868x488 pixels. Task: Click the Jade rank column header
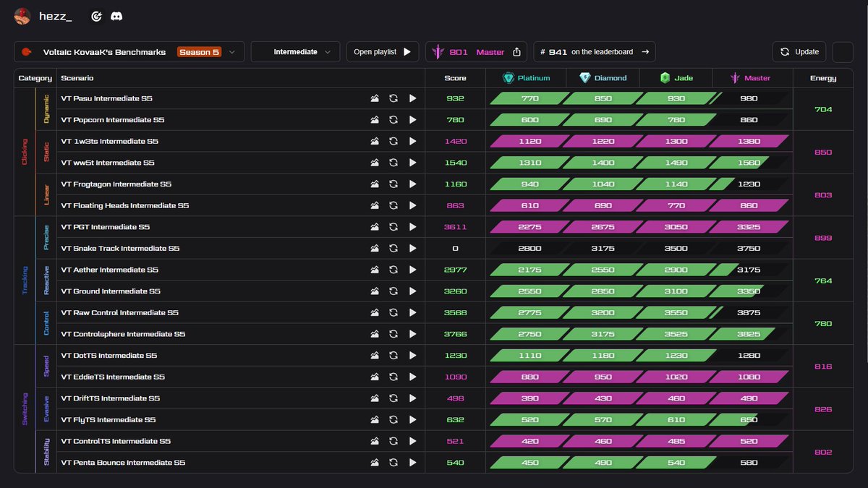tap(676, 78)
